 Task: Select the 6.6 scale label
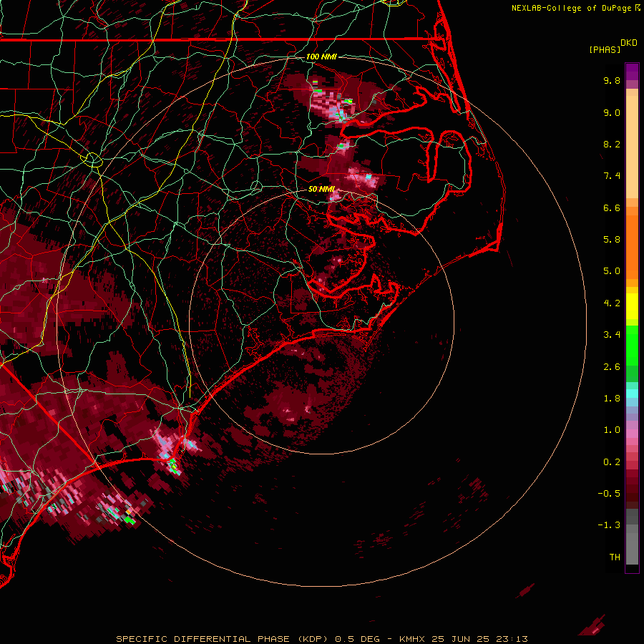click(x=612, y=208)
